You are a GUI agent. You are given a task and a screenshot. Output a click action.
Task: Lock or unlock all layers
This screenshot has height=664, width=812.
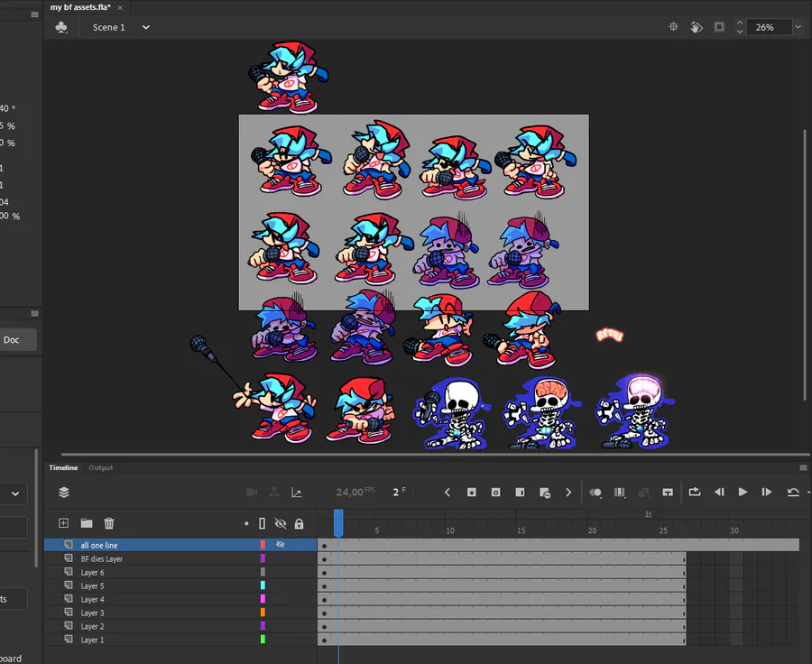click(x=299, y=523)
